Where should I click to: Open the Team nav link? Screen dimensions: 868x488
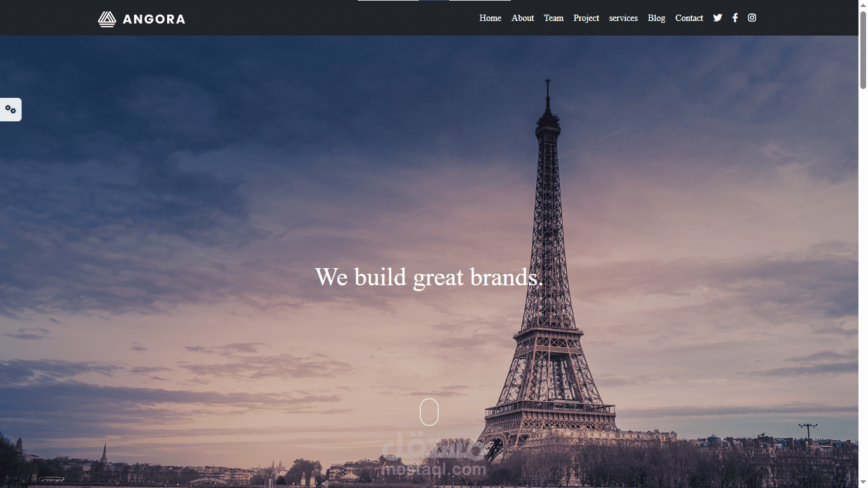(553, 18)
